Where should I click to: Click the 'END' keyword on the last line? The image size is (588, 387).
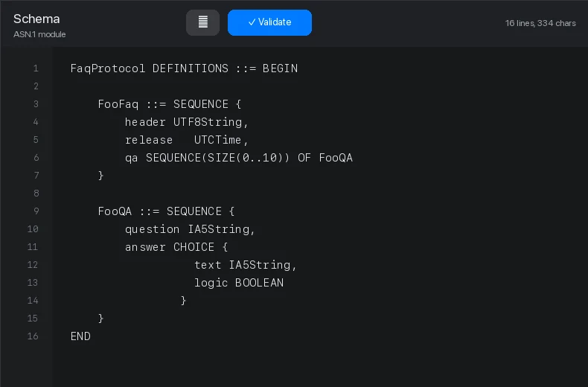tap(80, 336)
